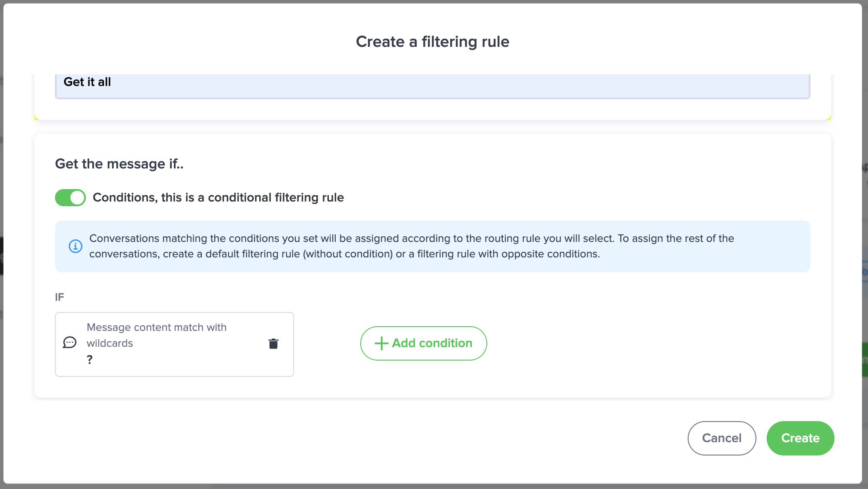Click empty space right of Add condition button
868x489 pixels.
[644, 343]
